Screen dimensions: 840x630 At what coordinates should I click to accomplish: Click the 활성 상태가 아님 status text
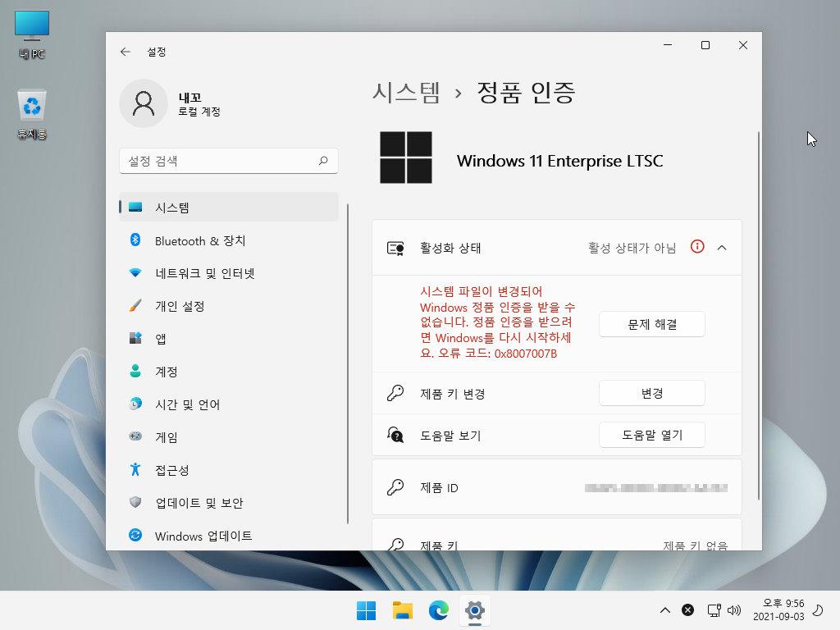pos(632,248)
